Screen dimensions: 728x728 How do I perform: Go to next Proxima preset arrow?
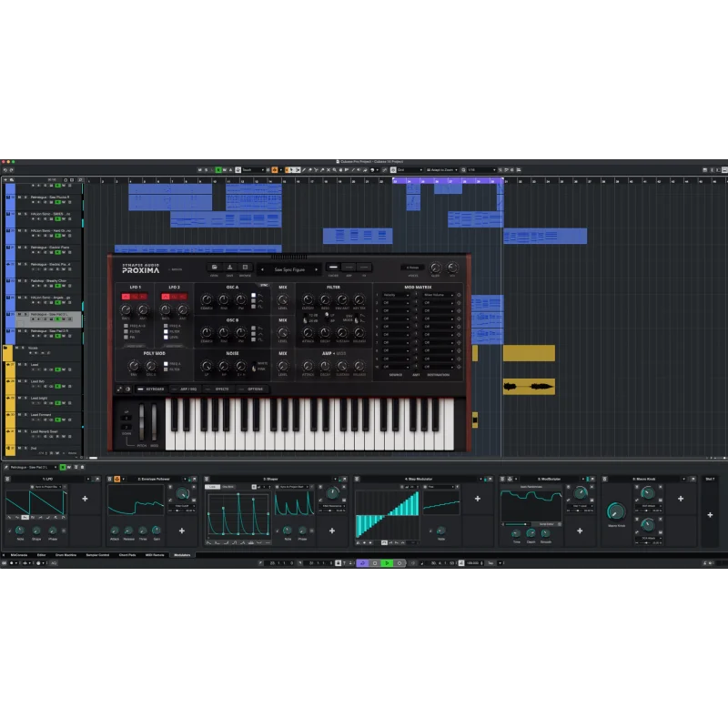(316, 269)
